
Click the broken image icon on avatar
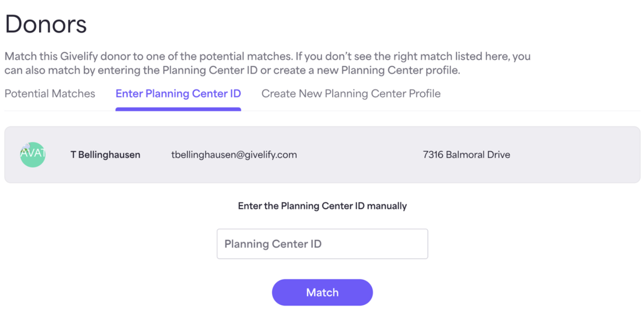point(26,146)
